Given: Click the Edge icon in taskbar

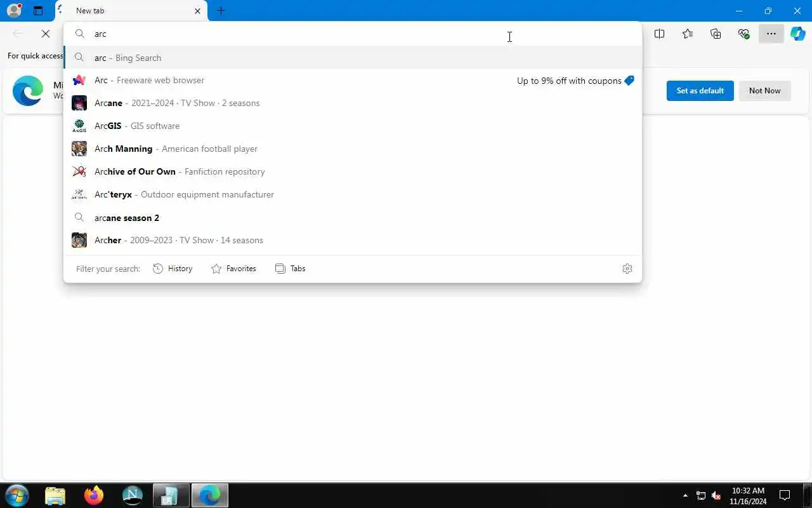Looking at the screenshot, I should (210, 495).
